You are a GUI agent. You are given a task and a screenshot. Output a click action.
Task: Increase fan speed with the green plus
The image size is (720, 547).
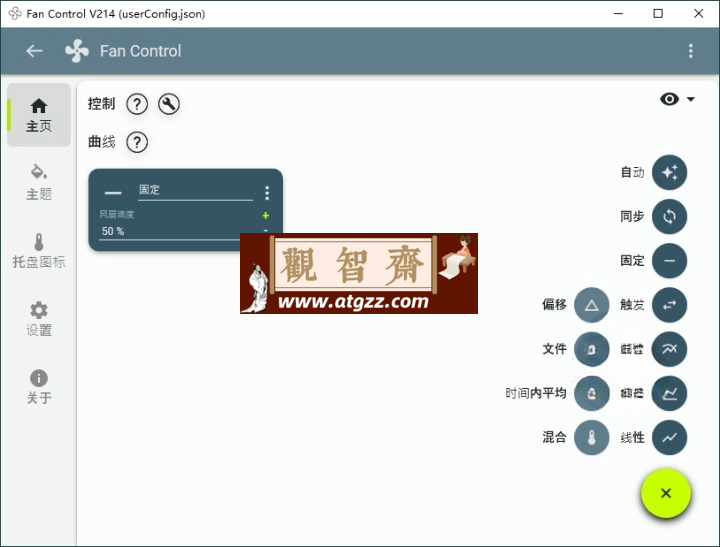coord(265,215)
